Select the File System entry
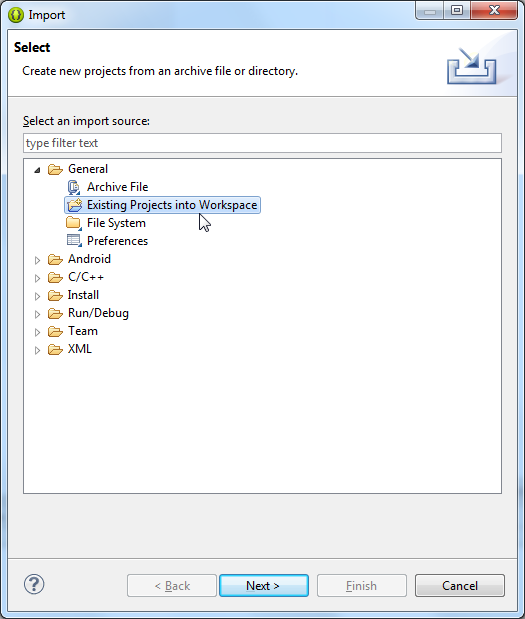The width and height of the screenshot is (525, 619). [x=116, y=223]
